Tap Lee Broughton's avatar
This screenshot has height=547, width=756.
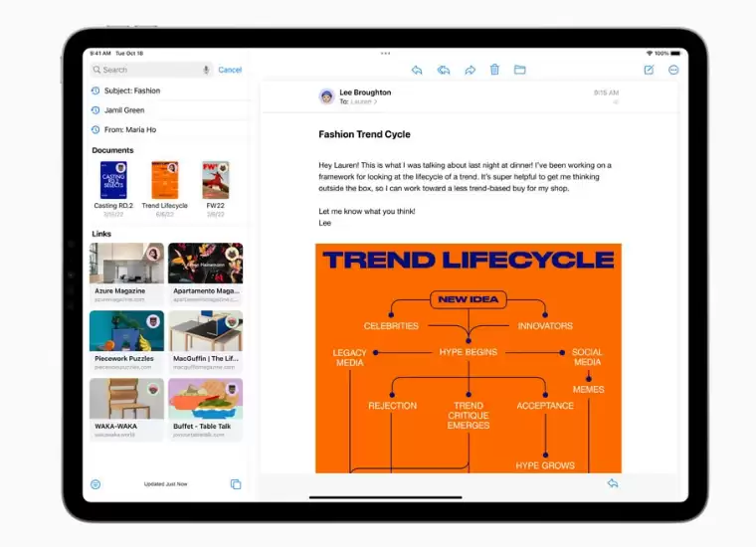pos(327,96)
